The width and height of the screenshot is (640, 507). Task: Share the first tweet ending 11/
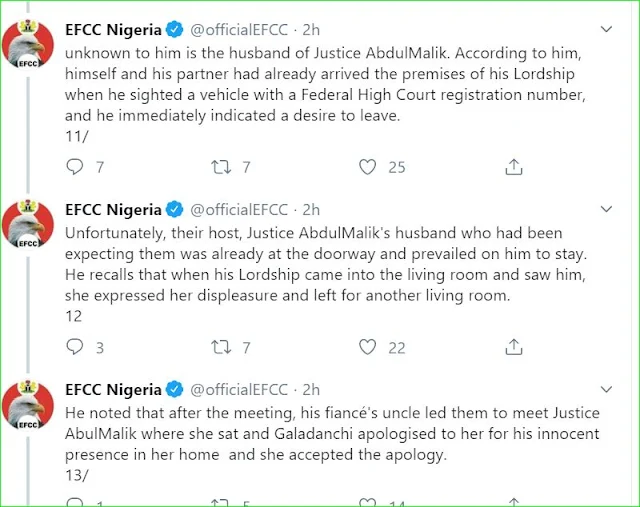pyautogui.click(x=514, y=167)
